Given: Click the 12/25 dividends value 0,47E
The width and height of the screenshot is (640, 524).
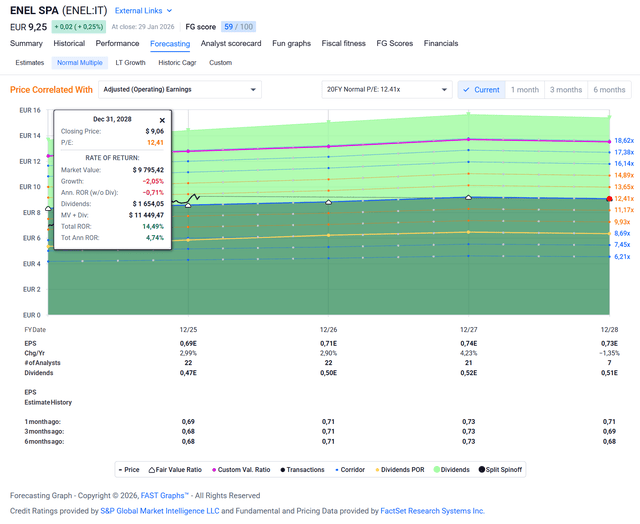Looking at the screenshot, I should (x=188, y=373).
